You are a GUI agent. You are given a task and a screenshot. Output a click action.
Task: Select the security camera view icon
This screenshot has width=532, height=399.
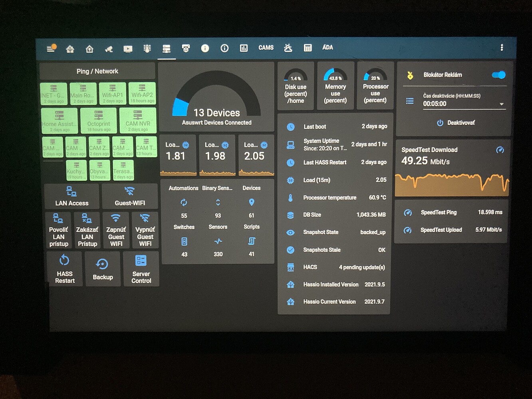pyautogui.click(x=108, y=49)
